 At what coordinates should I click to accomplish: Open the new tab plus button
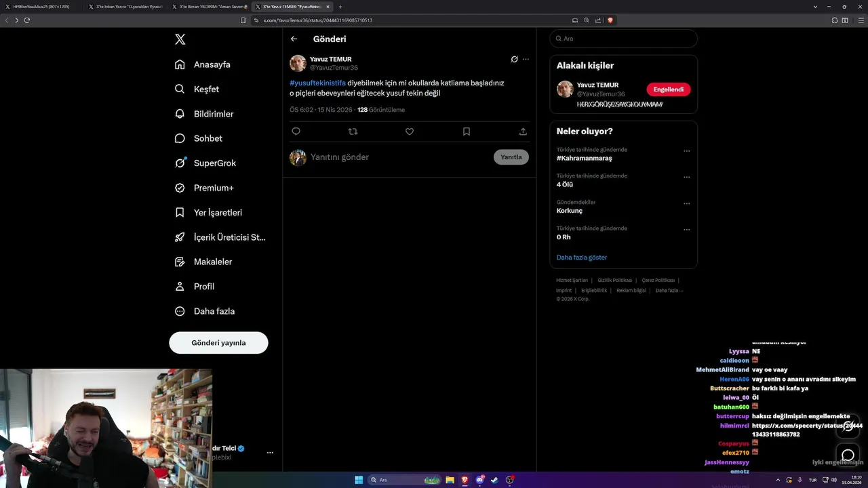pyautogui.click(x=340, y=7)
